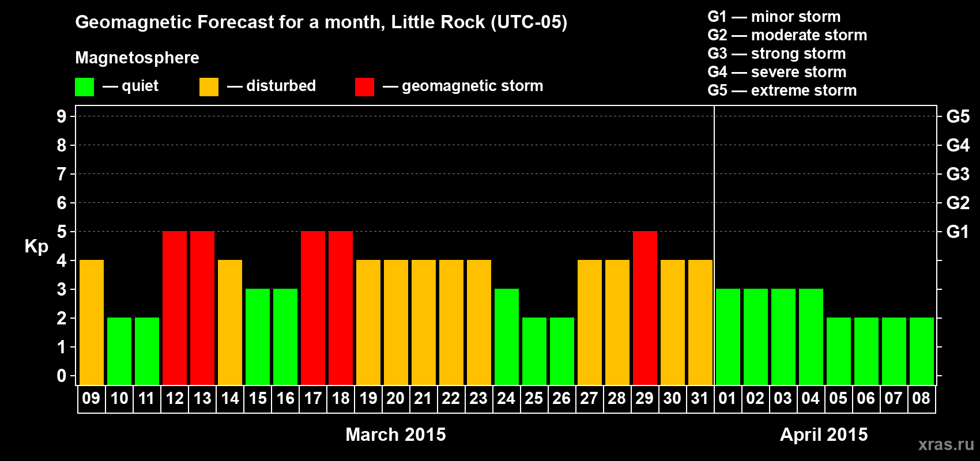Screen dimensions: 980x461
Task: Click the '26' date label
Action: pyautogui.click(x=561, y=399)
